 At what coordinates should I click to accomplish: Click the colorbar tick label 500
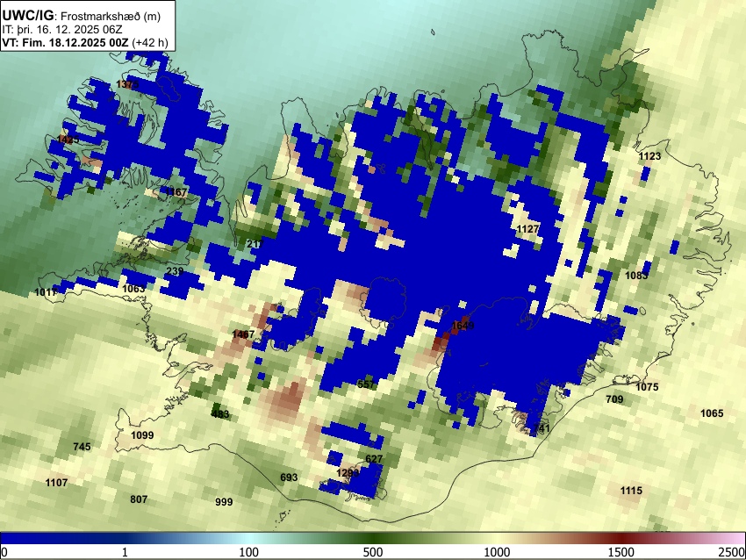click(373, 552)
